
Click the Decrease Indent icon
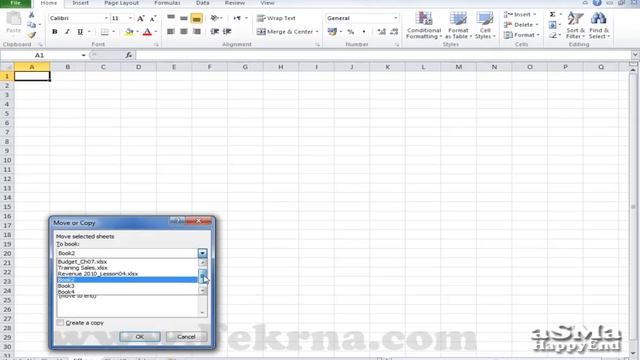pos(214,31)
